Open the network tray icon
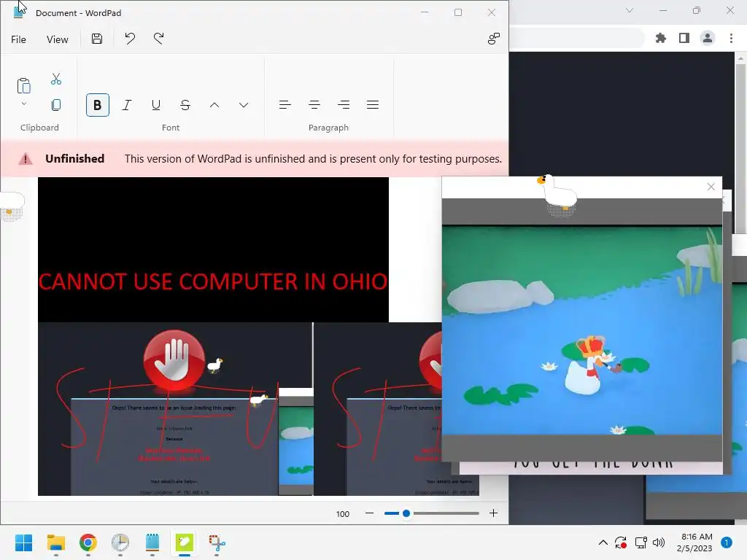The height and width of the screenshot is (560, 747). [640, 542]
